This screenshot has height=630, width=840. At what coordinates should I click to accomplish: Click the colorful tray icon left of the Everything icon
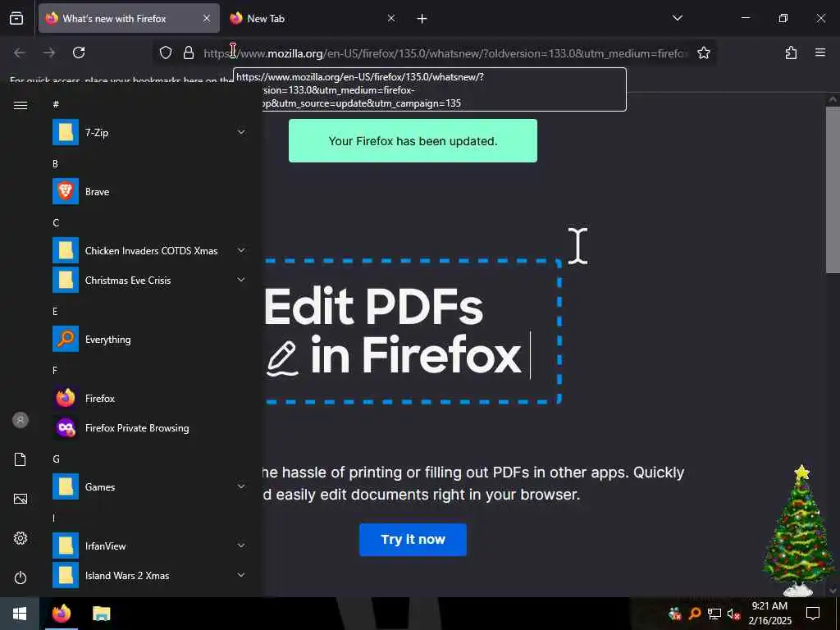[x=675, y=614]
